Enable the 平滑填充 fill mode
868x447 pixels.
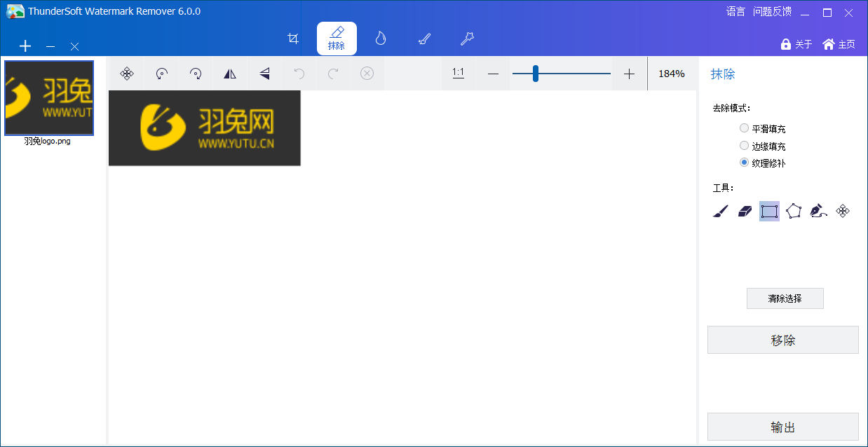743,128
